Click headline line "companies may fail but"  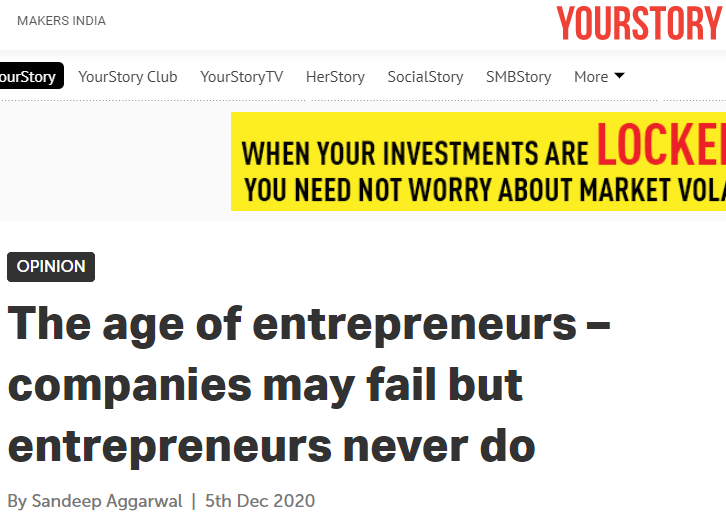[x=266, y=386]
